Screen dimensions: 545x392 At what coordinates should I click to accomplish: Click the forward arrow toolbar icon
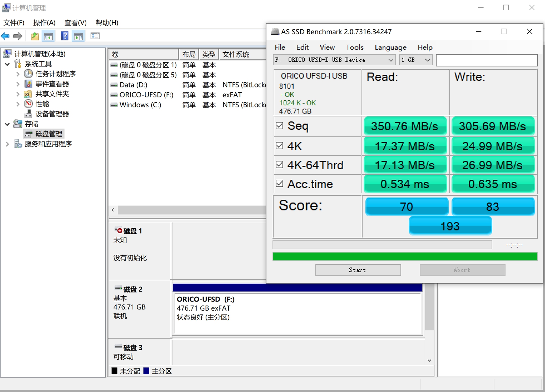[18, 36]
